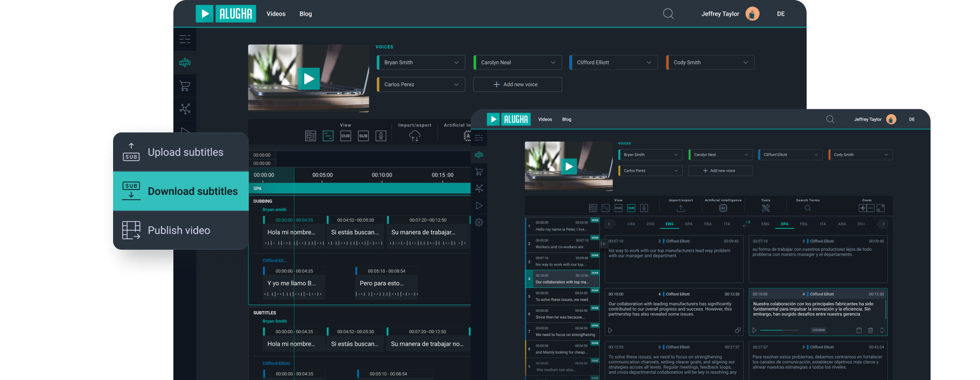Click the zoom-in plus button under Zoom
Viewport: 980px width, 380px height.
click(x=863, y=208)
